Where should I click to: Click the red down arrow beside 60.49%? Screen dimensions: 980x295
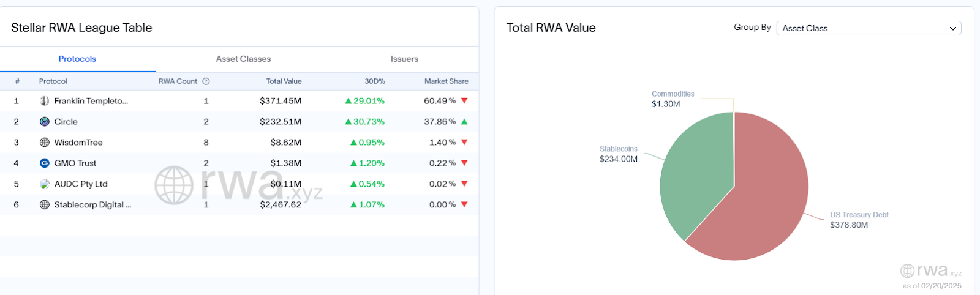[464, 100]
